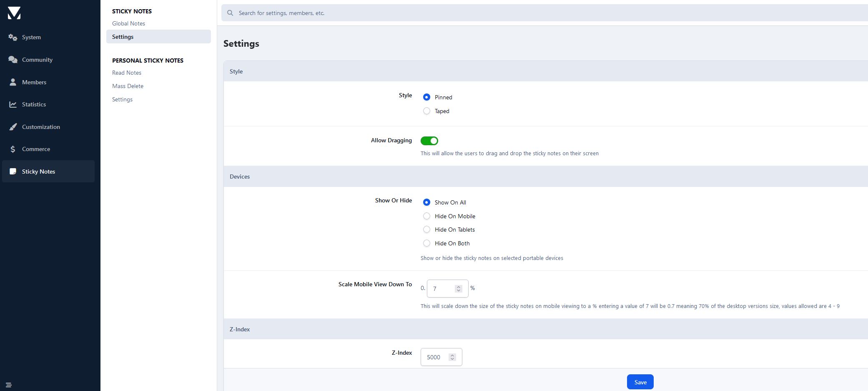Open Community via chat bubbles icon
This screenshot has height=391, width=868.
click(x=13, y=60)
